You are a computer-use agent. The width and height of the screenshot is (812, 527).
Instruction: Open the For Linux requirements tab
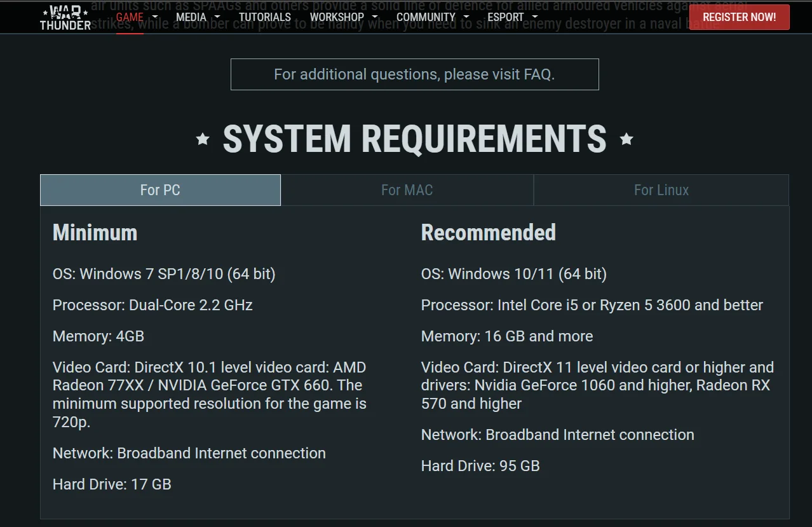[661, 189]
